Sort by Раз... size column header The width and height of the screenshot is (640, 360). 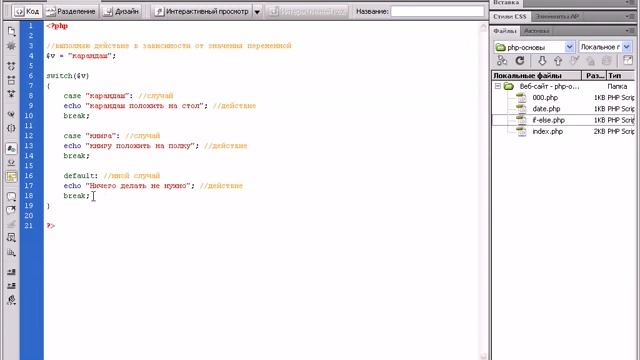594,76
